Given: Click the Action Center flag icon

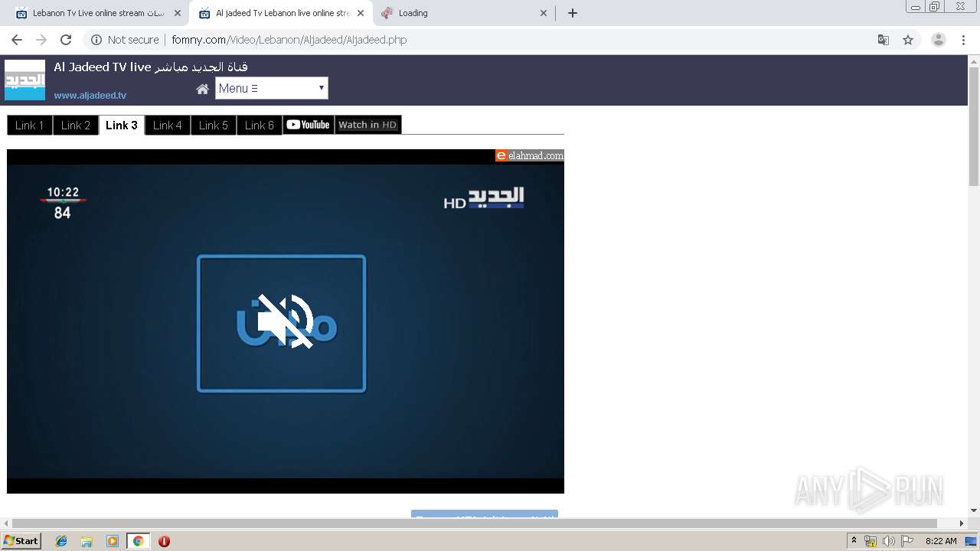Looking at the screenshot, I should coord(907,541).
